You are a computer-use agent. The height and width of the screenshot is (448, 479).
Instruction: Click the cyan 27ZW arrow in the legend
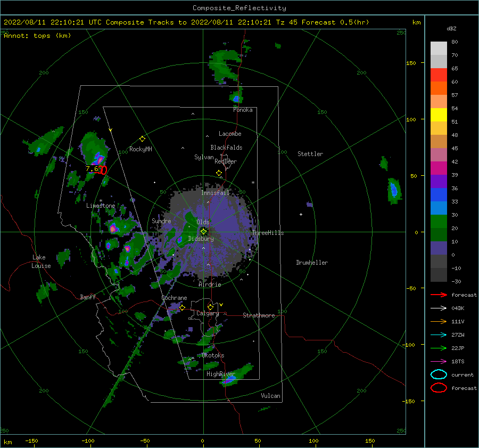coord(439,335)
